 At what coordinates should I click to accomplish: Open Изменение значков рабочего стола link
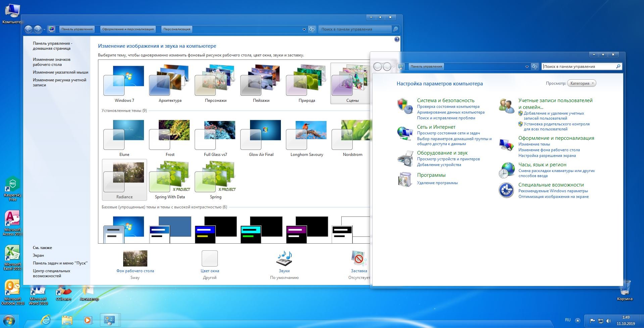coord(52,62)
